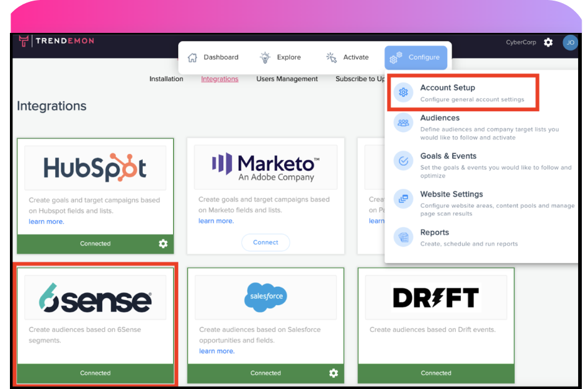Click the HubSpot Connected status bar
This screenshot has height=389, width=588.
(96, 244)
